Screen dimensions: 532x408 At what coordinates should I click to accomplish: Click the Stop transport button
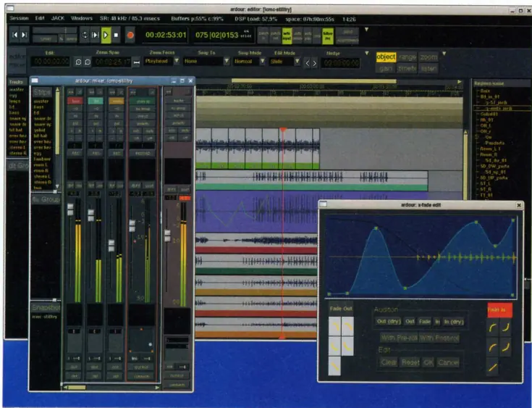pos(116,35)
